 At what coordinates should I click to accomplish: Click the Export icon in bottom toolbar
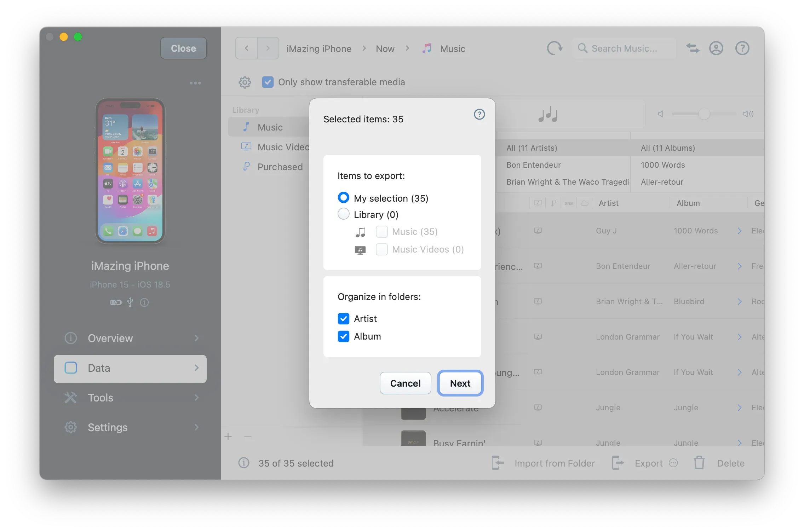618,463
